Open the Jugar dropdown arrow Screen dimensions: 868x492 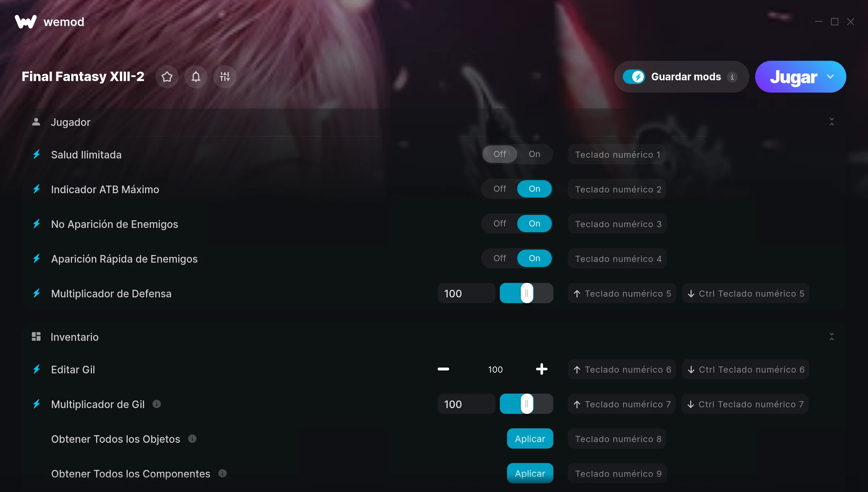[x=830, y=77]
